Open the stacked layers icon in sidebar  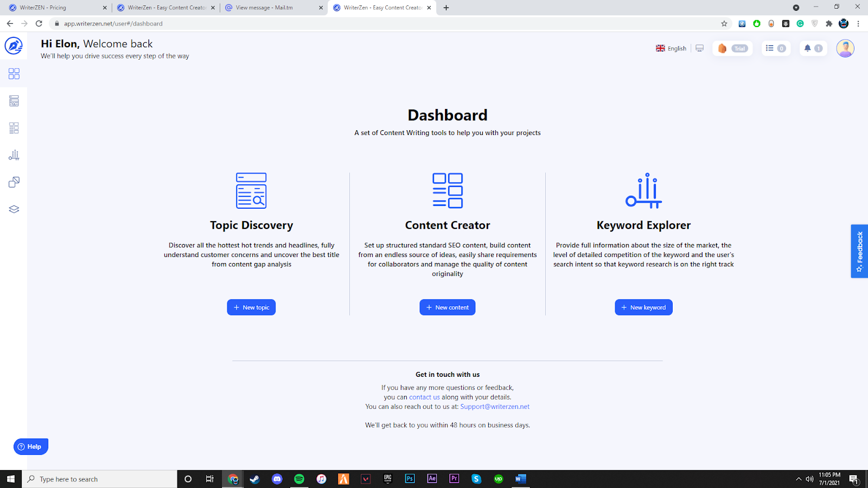coord(14,209)
